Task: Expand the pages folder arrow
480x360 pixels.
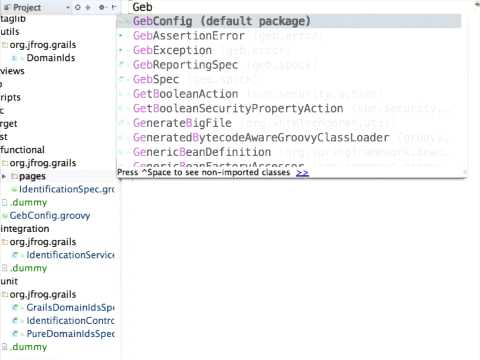Action: pos(4,176)
